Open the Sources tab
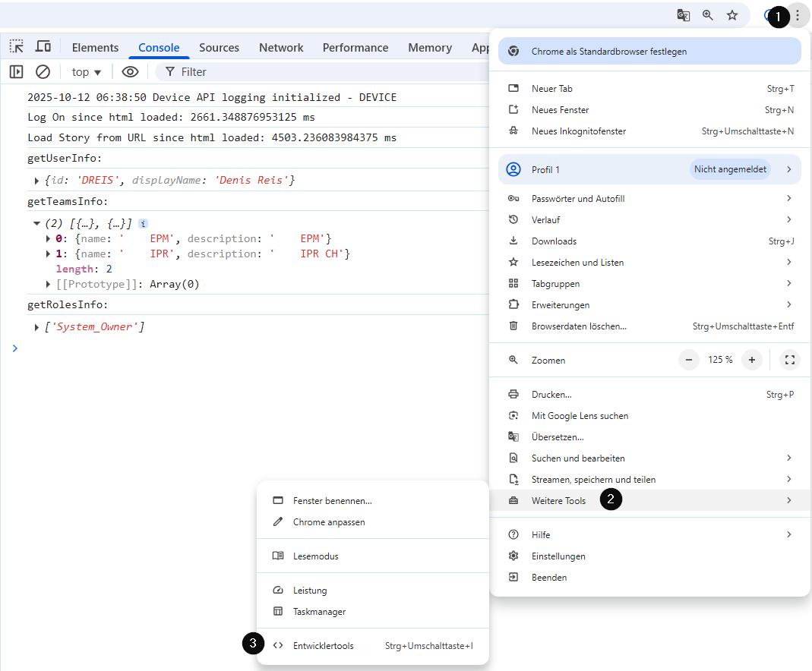The height and width of the screenshot is (671, 812). tap(219, 47)
